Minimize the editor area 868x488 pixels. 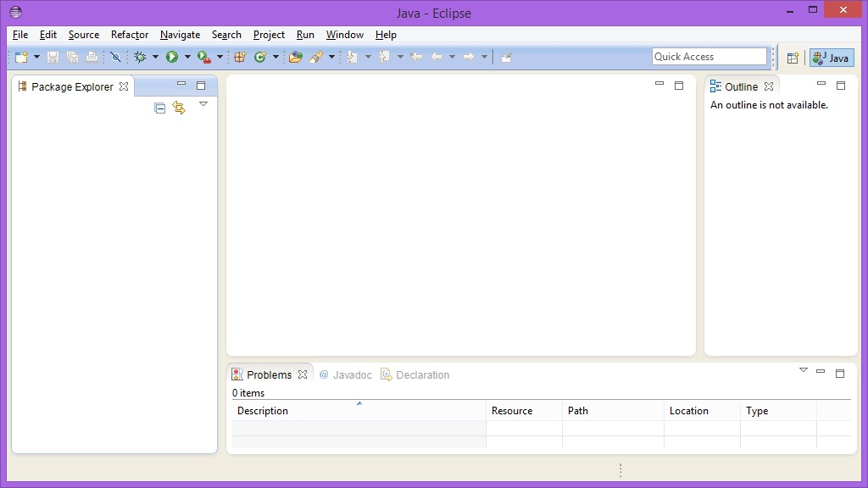click(x=659, y=84)
